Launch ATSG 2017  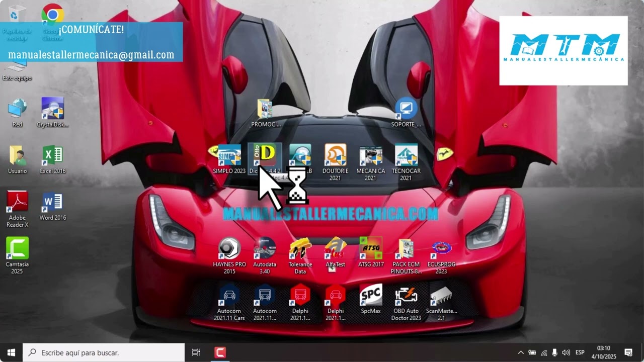click(x=371, y=252)
